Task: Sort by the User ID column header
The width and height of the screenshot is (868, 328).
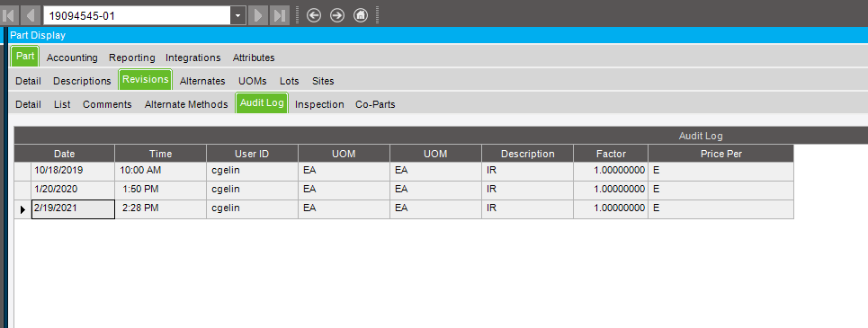Action: 253,154
